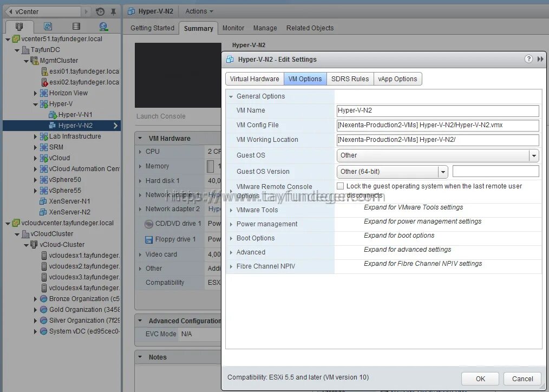The image size is (549, 392).
Task: Expand the VMware Tools section
Action: point(231,211)
